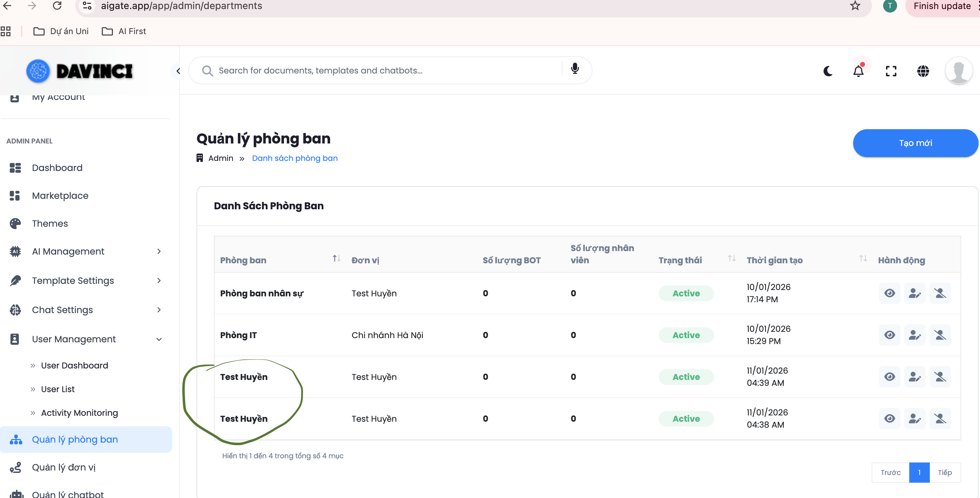Toggle dark mode moon icon

pyautogui.click(x=828, y=71)
